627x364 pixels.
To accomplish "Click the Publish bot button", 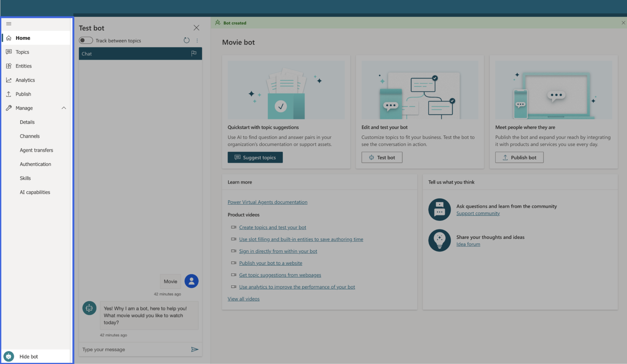I will (x=519, y=157).
